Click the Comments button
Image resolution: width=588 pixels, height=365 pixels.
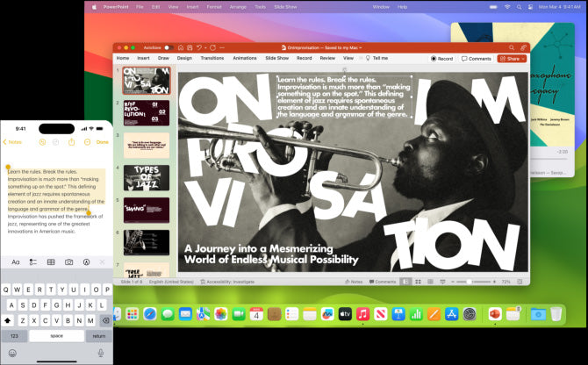pos(477,59)
